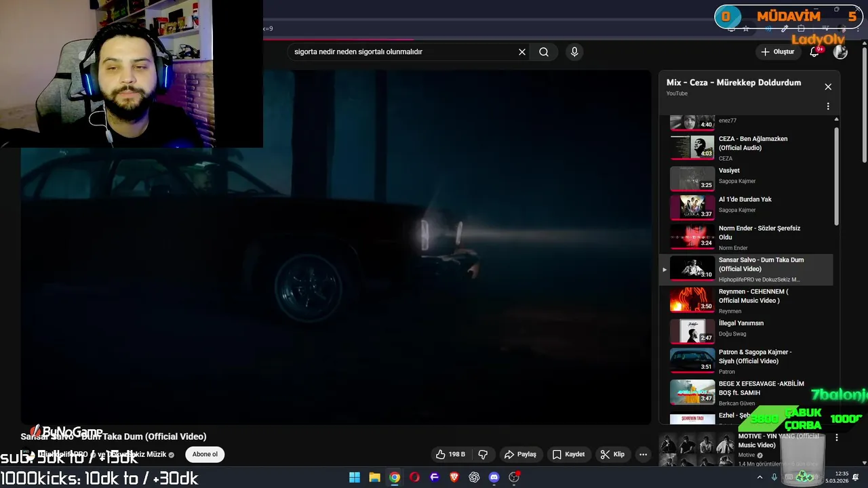The height and width of the screenshot is (488, 868).
Task: Open Mix playlist more options menu
Action: [828, 106]
